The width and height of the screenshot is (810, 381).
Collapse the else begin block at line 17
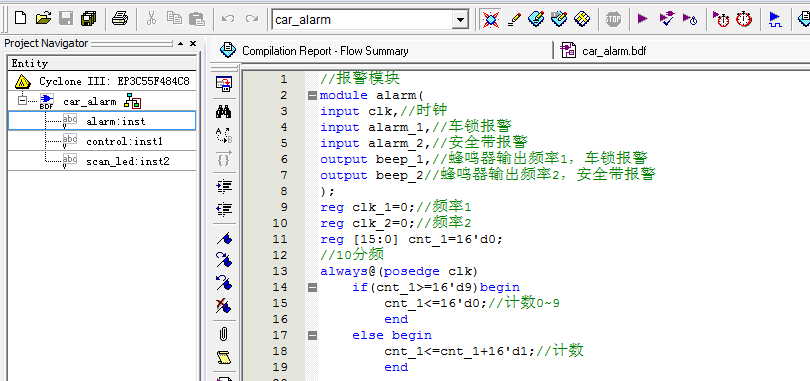tap(312, 336)
